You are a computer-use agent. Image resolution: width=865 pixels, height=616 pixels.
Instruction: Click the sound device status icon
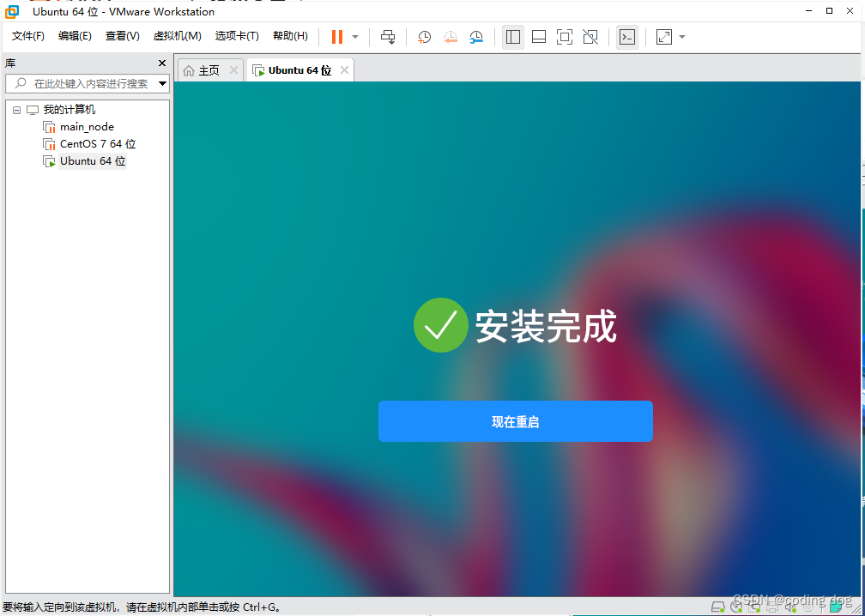(x=792, y=607)
